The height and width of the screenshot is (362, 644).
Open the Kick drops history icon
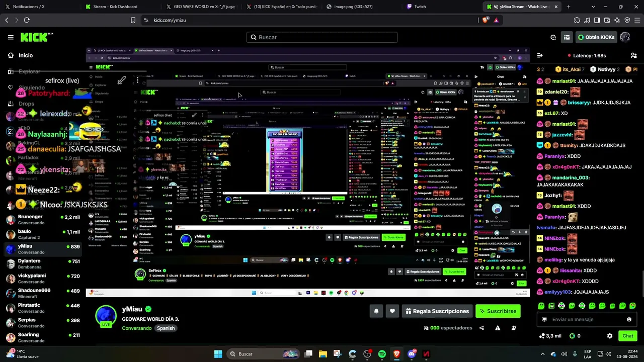[x=553, y=37]
